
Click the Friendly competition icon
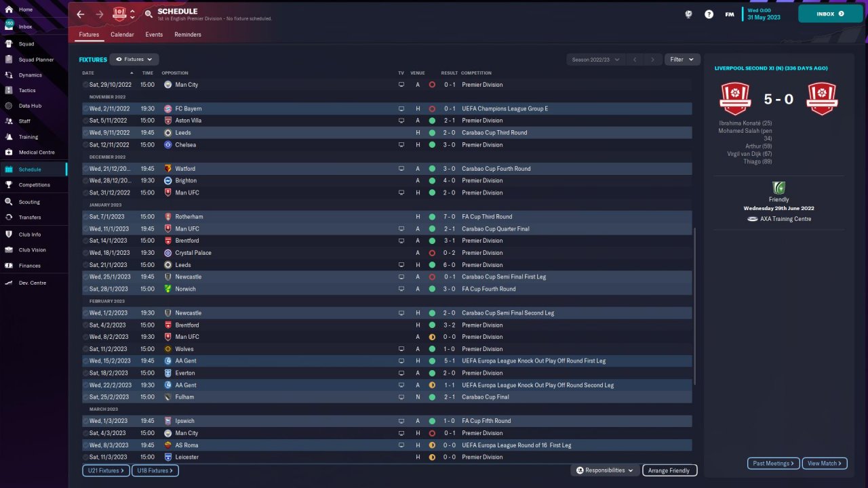pyautogui.click(x=778, y=188)
